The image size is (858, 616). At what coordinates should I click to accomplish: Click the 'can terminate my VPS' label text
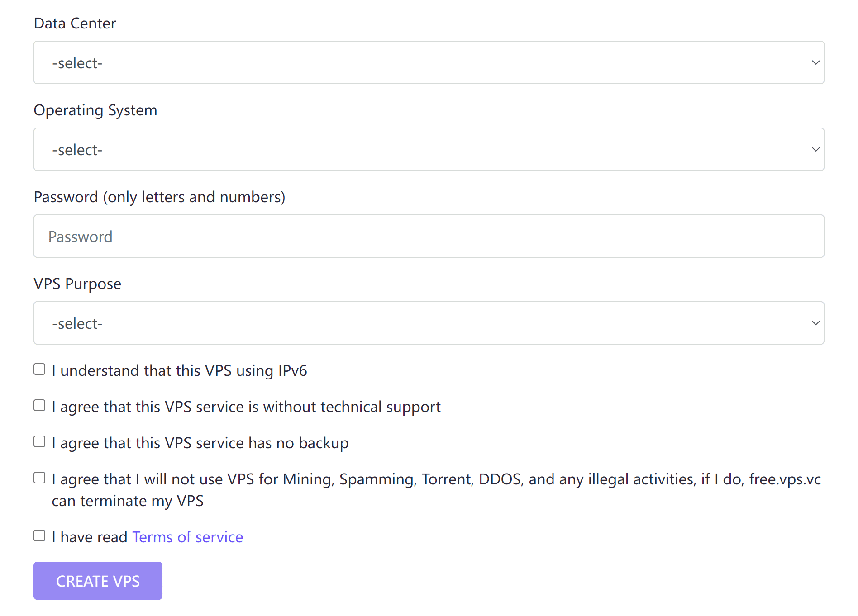tap(128, 501)
